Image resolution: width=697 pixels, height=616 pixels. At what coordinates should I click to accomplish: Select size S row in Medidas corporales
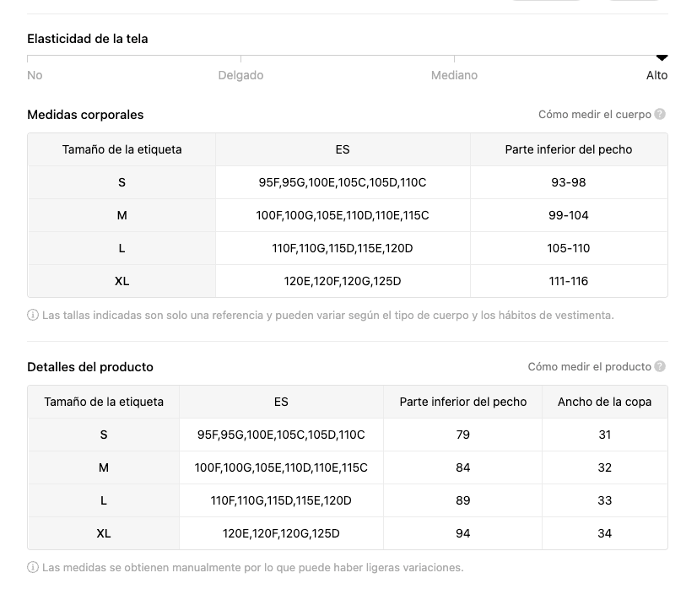pyautogui.click(x=122, y=182)
